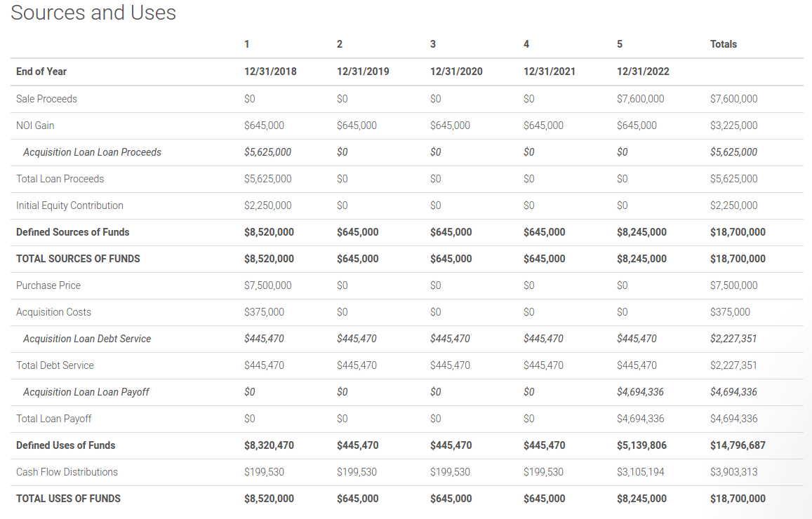812x519 pixels.
Task: Click the End of Year row label
Action: (x=41, y=72)
